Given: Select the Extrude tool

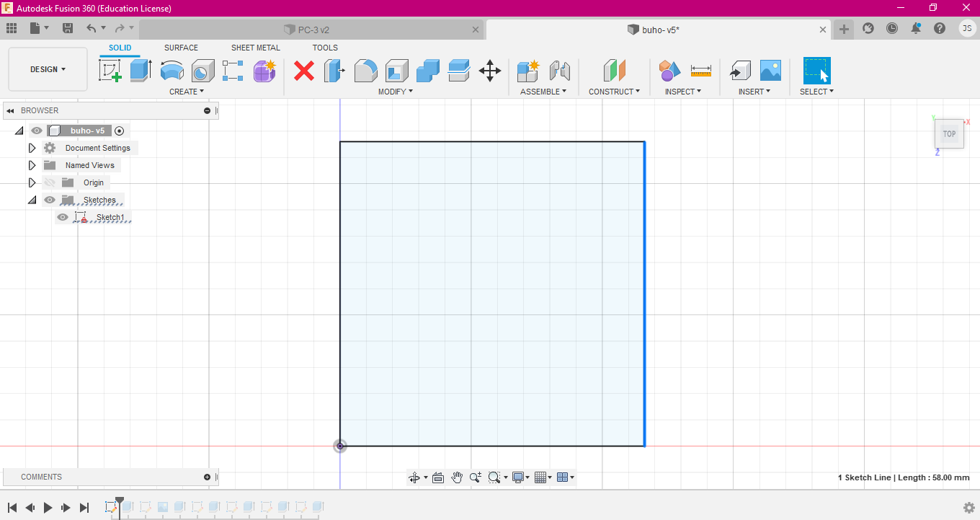Looking at the screenshot, I should pyautogui.click(x=141, y=71).
